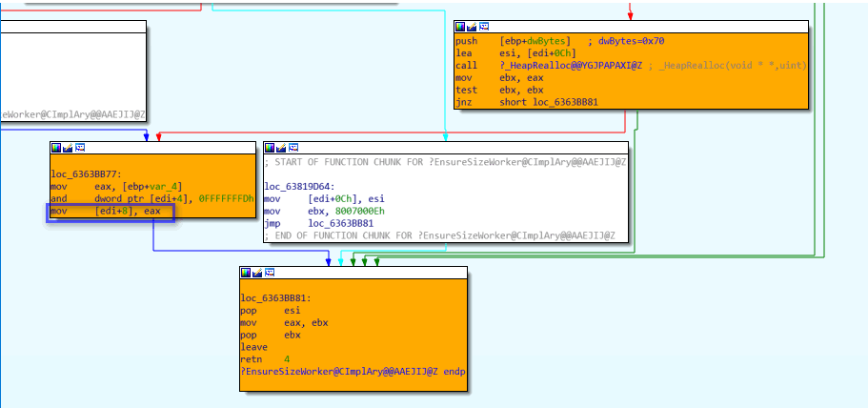Click the group nodes icon on loc_6363BB77 block
The image size is (868, 408).
pyautogui.click(x=80, y=148)
